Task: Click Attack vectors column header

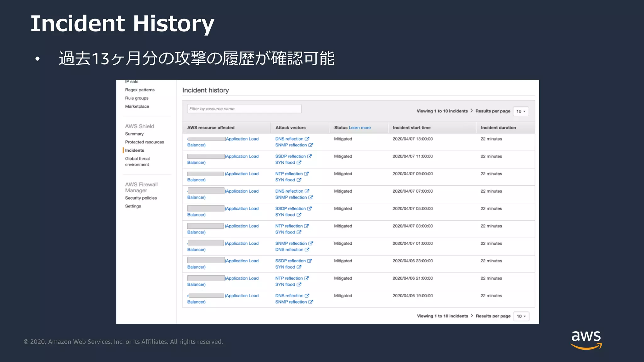Action: [x=291, y=128]
